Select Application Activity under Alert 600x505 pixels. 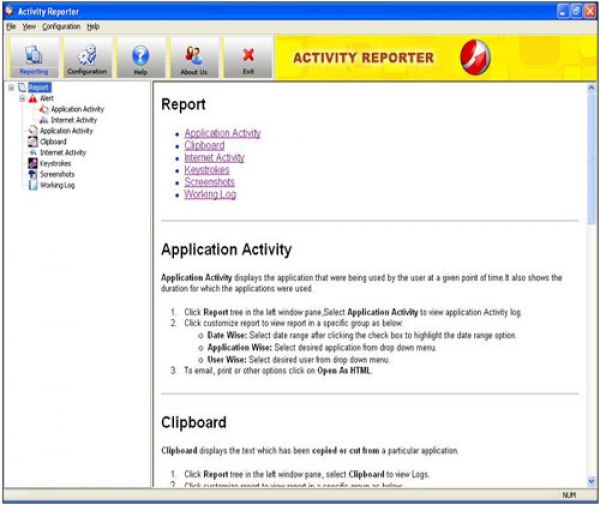pos(77,109)
